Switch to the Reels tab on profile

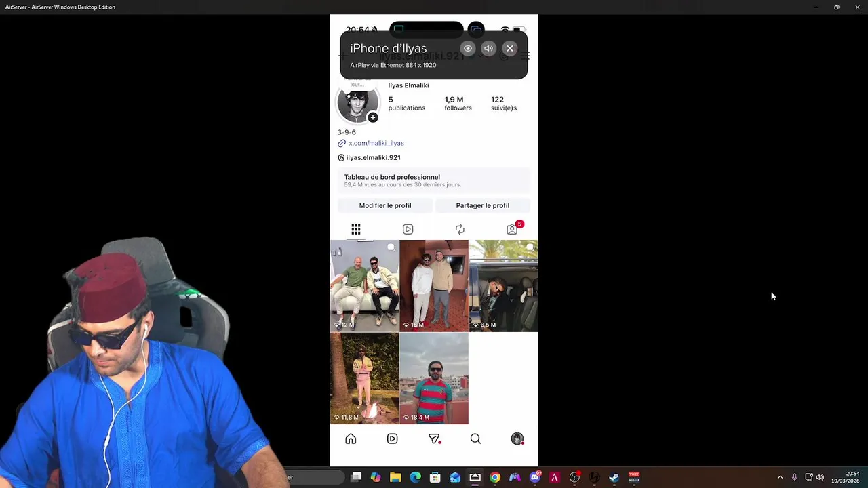point(408,229)
